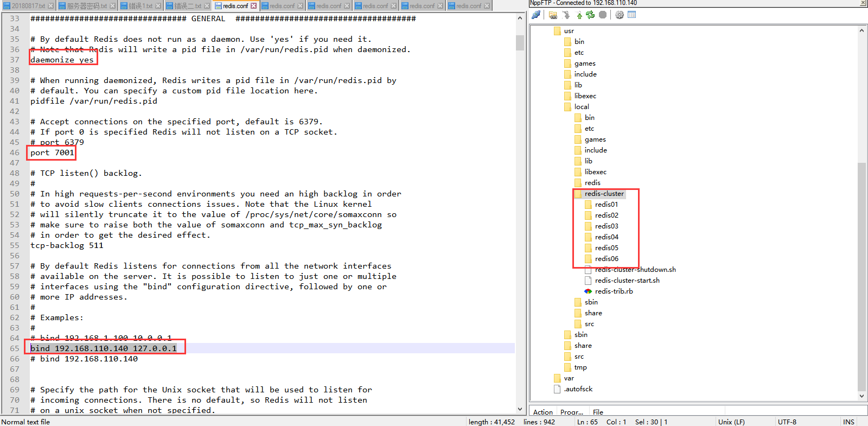868x426 pixels.
Task: Click the NppFTP download file icon
Action: tap(566, 15)
